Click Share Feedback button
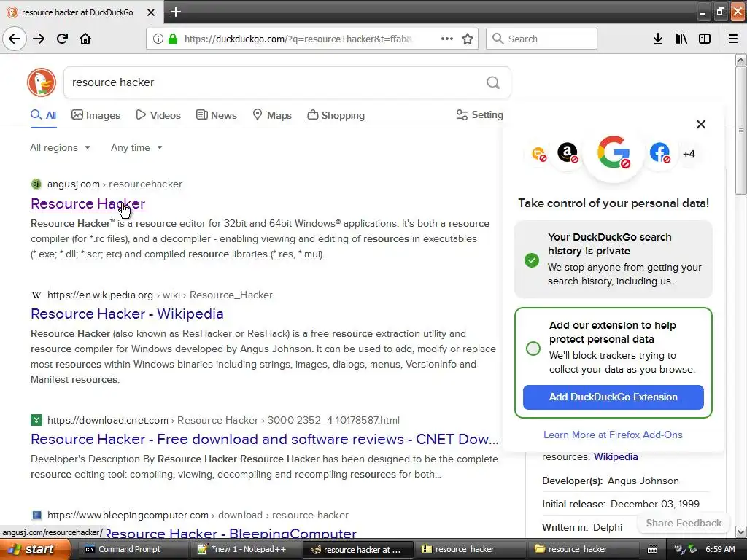The height and width of the screenshot is (560, 747). tap(684, 523)
